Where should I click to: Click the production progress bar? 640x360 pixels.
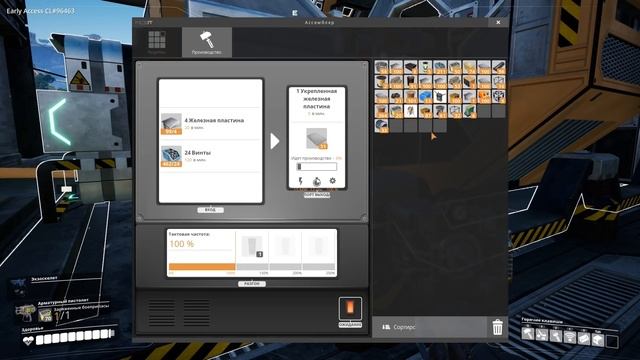tap(317, 167)
